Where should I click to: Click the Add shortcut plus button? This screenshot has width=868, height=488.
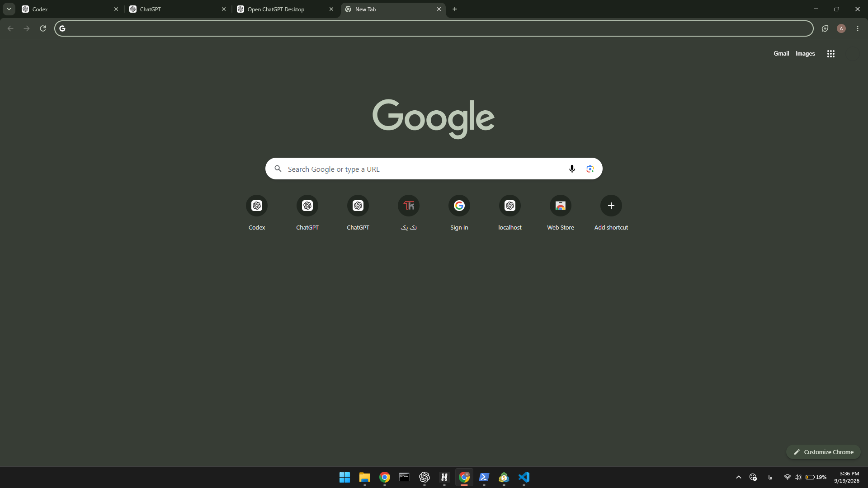pos(611,206)
